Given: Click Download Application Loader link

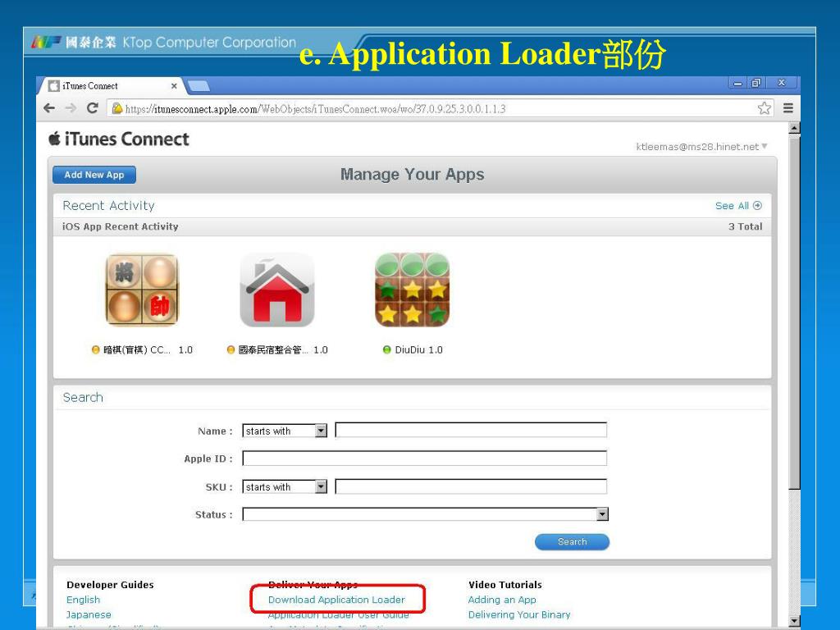Looking at the screenshot, I should 336,600.
